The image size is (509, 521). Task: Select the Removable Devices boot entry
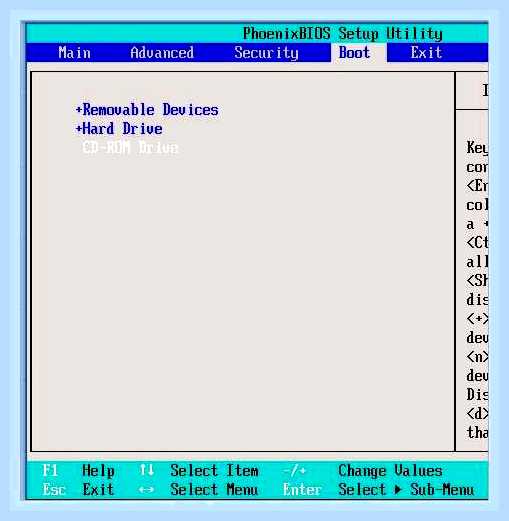(150, 110)
